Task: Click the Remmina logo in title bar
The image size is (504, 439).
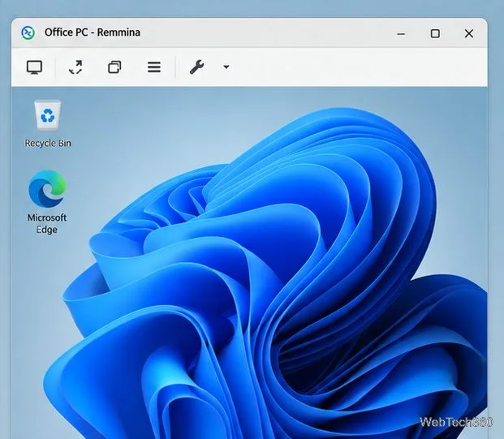Action: coord(28,32)
